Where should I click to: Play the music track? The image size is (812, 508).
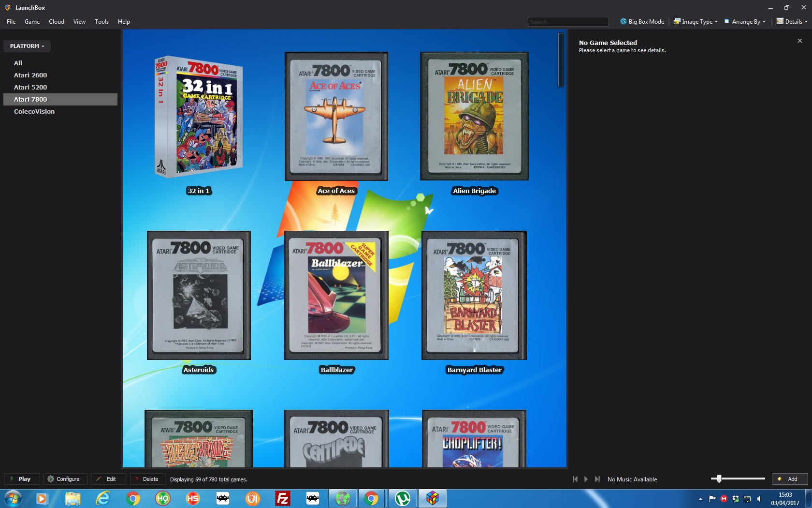click(x=586, y=479)
